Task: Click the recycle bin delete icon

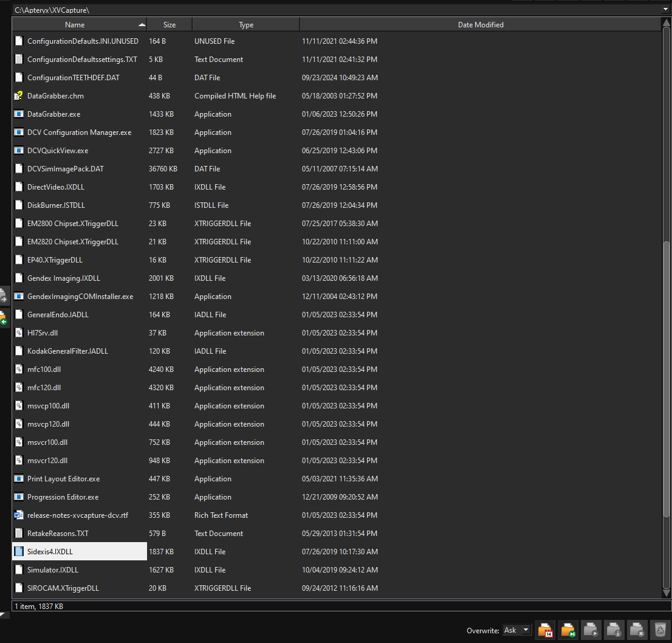Action: point(660,630)
